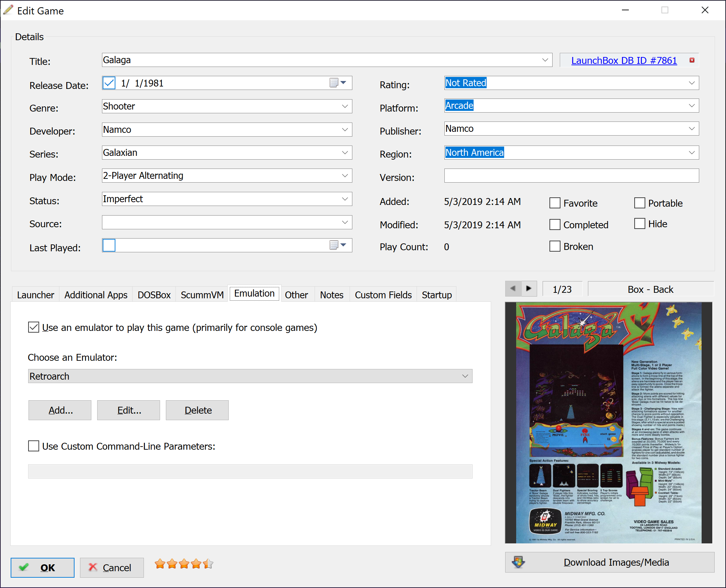The height and width of the screenshot is (588, 726).
Task: Expand the Region dropdown showing North America
Action: (692, 153)
